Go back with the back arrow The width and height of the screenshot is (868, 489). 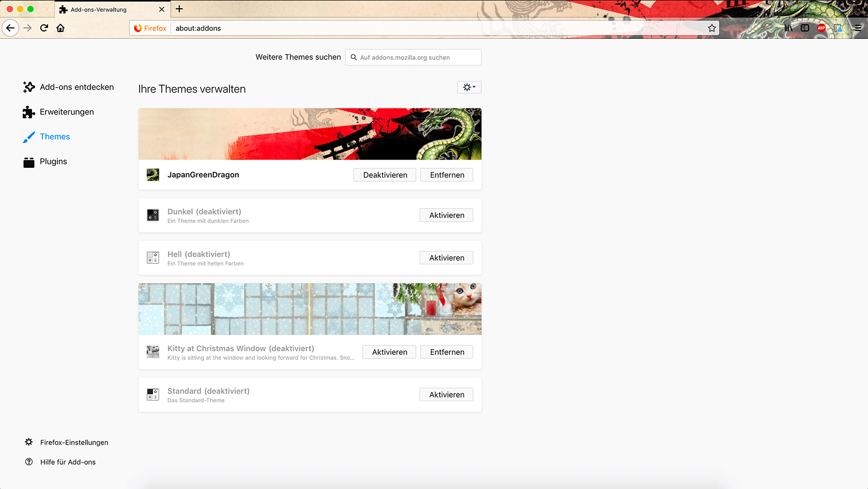point(10,28)
